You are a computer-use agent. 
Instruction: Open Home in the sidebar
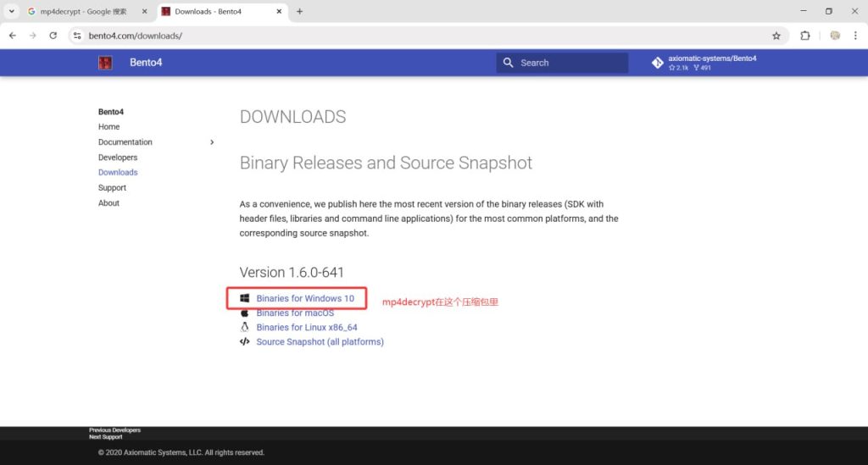click(x=109, y=126)
